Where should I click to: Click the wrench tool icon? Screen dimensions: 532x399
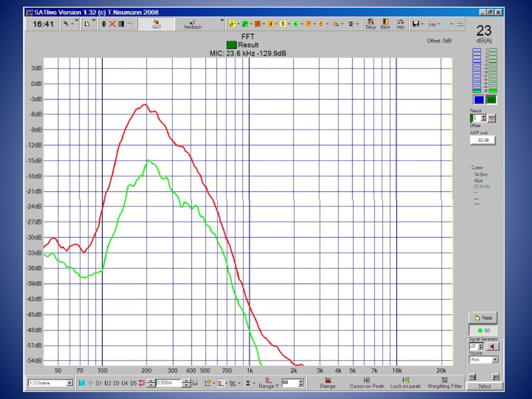(x=66, y=24)
